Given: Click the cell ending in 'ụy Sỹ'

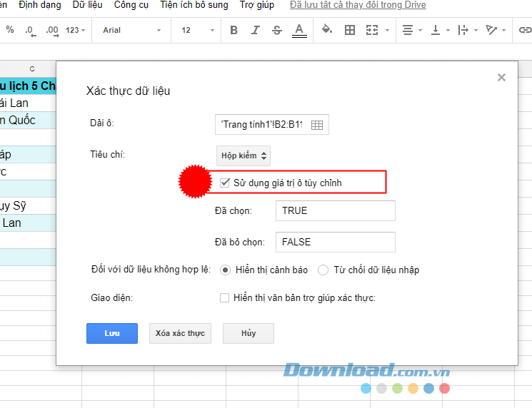Looking at the screenshot, I should coord(28,205).
